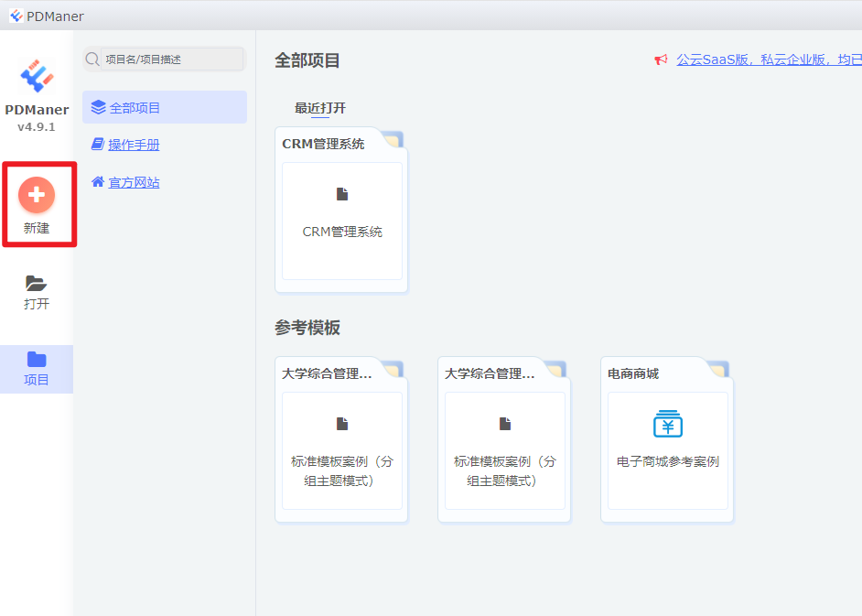The width and height of the screenshot is (862, 616).
Task: Focus the 项目名/项目描述 search field
Action: tap(171, 59)
